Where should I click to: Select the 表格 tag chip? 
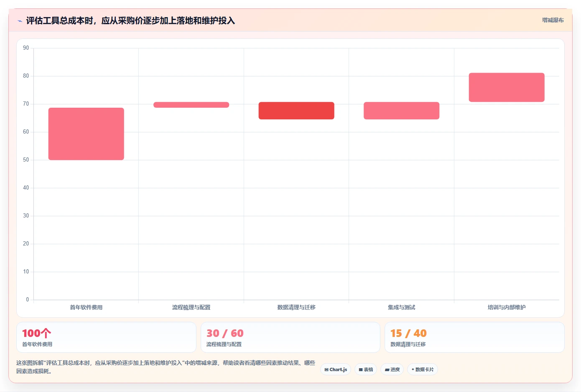[x=366, y=369]
